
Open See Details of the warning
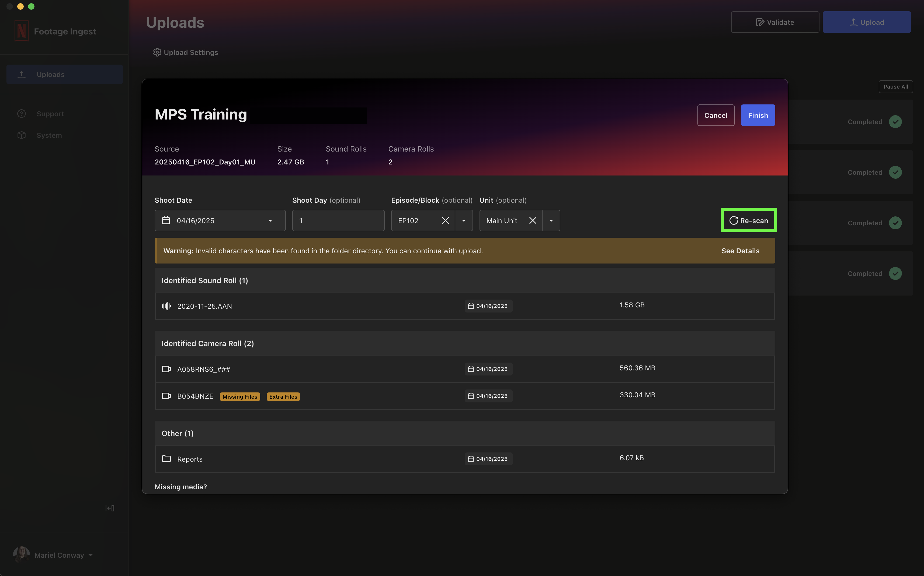click(740, 251)
